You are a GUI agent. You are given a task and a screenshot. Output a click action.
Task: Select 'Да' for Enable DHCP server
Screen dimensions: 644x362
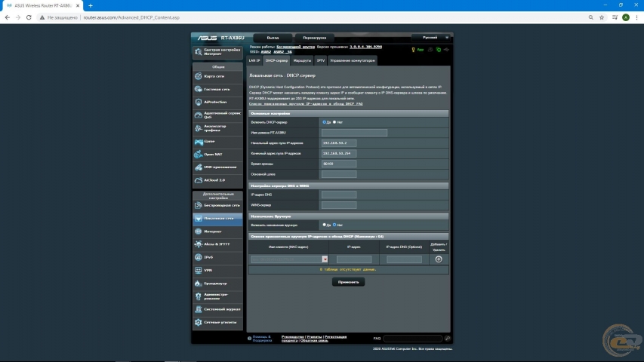tap(324, 122)
